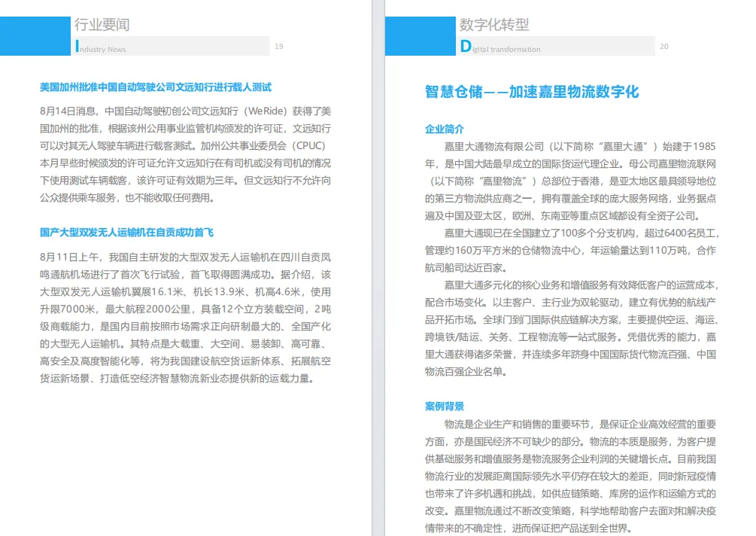This screenshot has height=536, width=756.
Task: Click the 案例背景 section heading
Action: click(444, 407)
